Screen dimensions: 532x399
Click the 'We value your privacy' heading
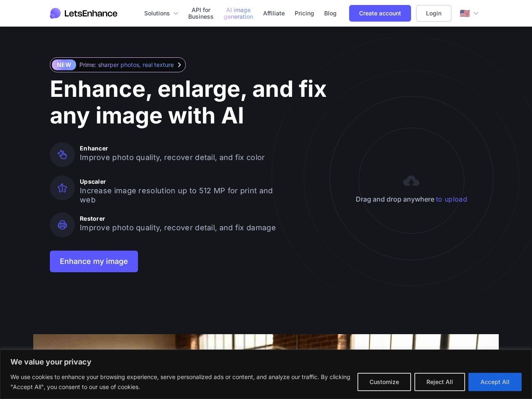(x=51, y=362)
